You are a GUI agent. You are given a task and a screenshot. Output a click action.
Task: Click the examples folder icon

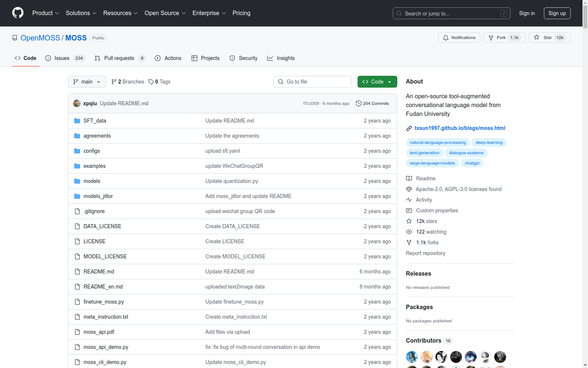pos(77,166)
